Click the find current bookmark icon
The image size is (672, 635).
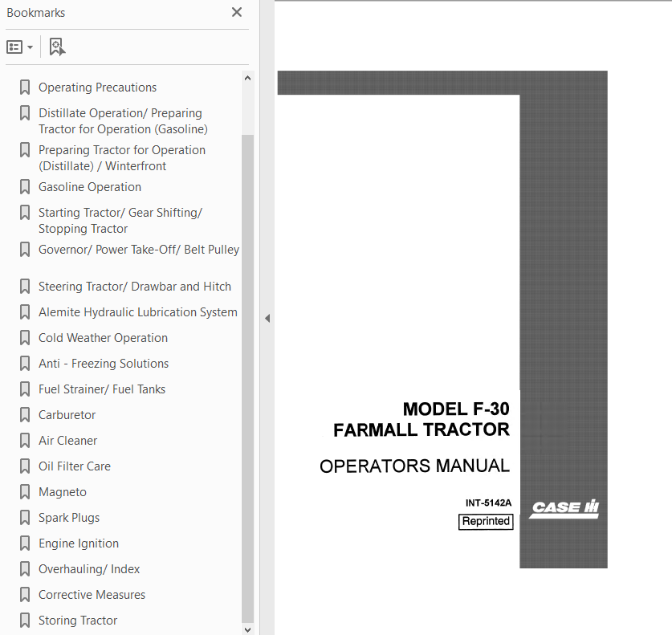coord(58,47)
